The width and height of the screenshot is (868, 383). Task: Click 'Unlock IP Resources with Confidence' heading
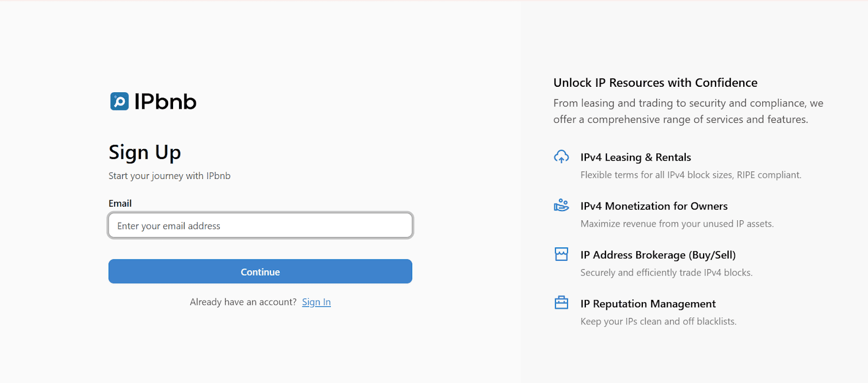pos(655,82)
